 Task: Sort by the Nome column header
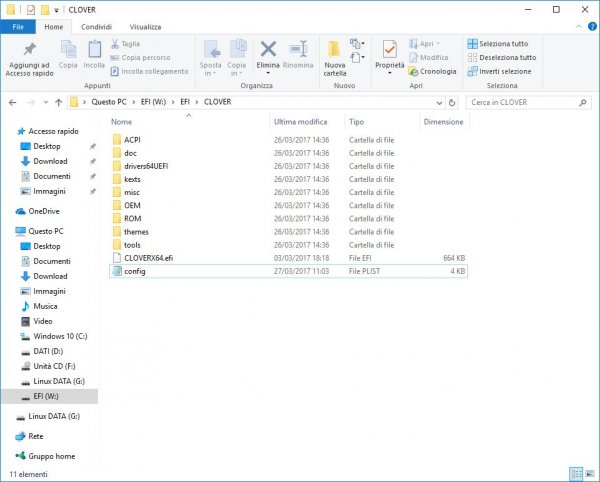(x=122, y=122)
